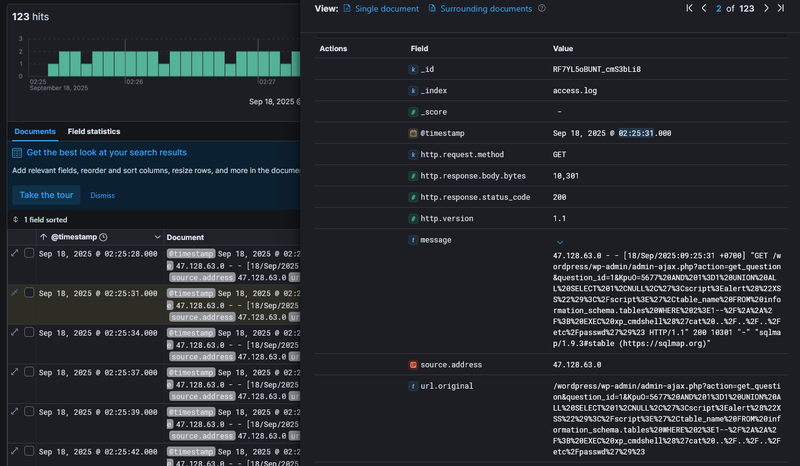
Task: Dismiss the tour callout
Action: tap(103, 195)
